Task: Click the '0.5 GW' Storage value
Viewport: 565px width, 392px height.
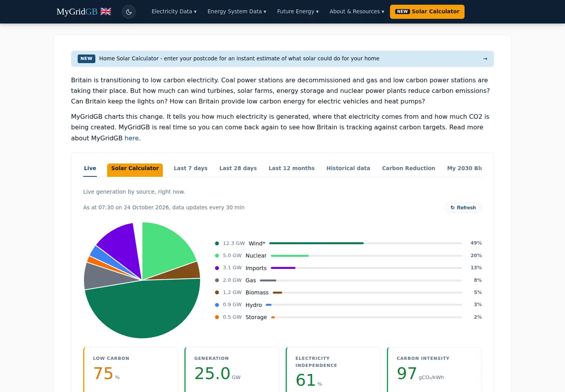Action: pyautogui.click(x=232, y=317)
